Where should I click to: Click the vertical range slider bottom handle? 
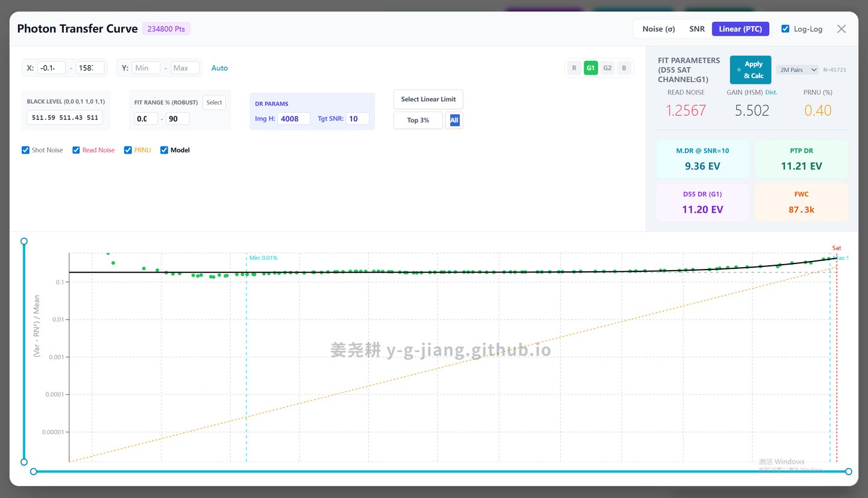coord(24,462)
